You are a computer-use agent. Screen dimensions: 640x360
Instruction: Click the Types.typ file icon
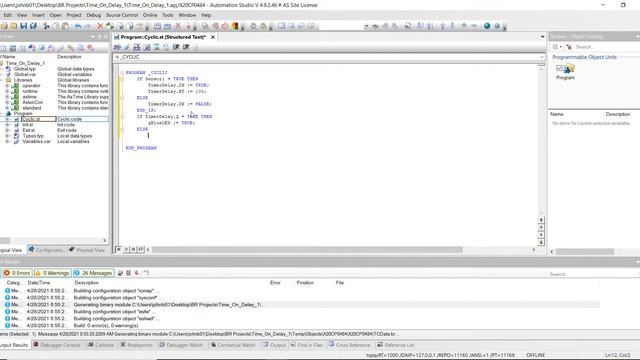click(16, 136)
